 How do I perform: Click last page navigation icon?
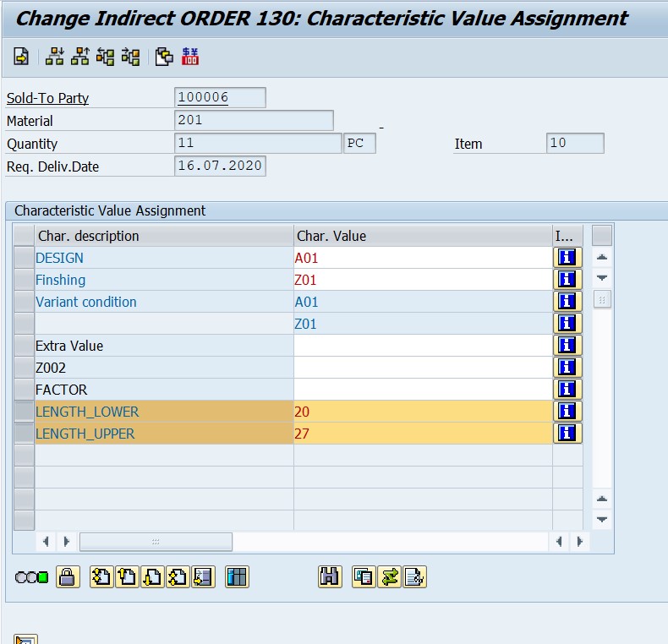pos(178,577)
